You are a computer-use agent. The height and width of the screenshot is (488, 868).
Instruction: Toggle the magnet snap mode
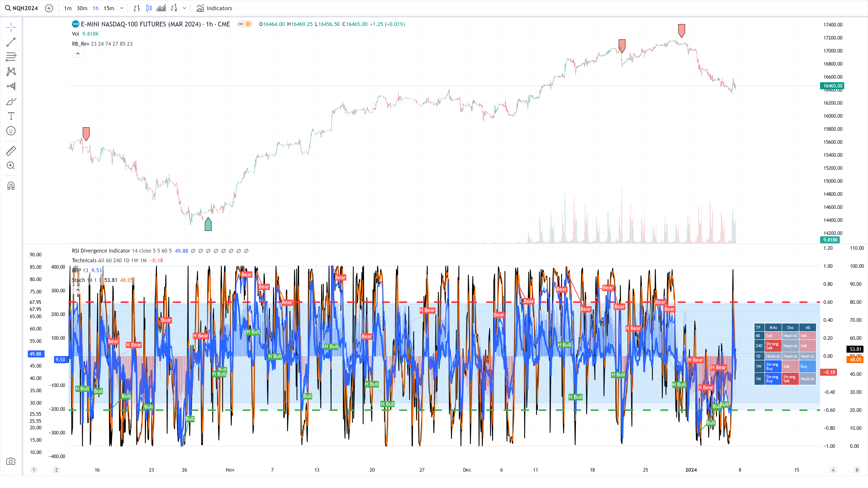coord(11,186)
